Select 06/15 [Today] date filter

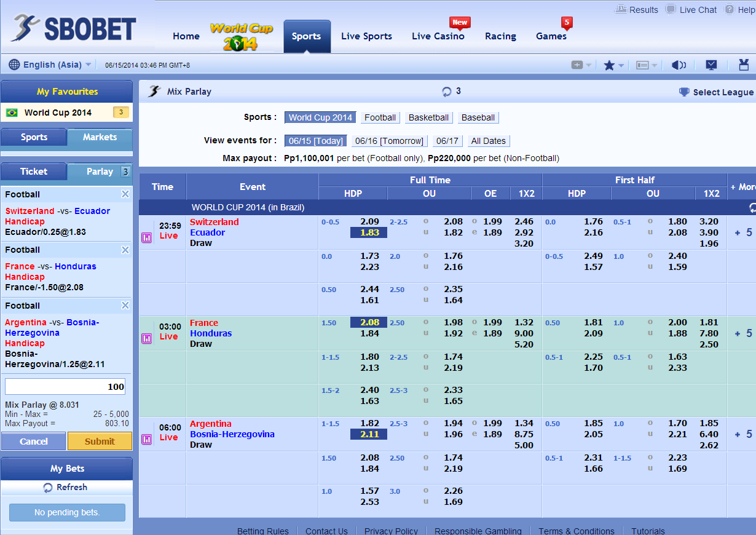click(315, 141)
